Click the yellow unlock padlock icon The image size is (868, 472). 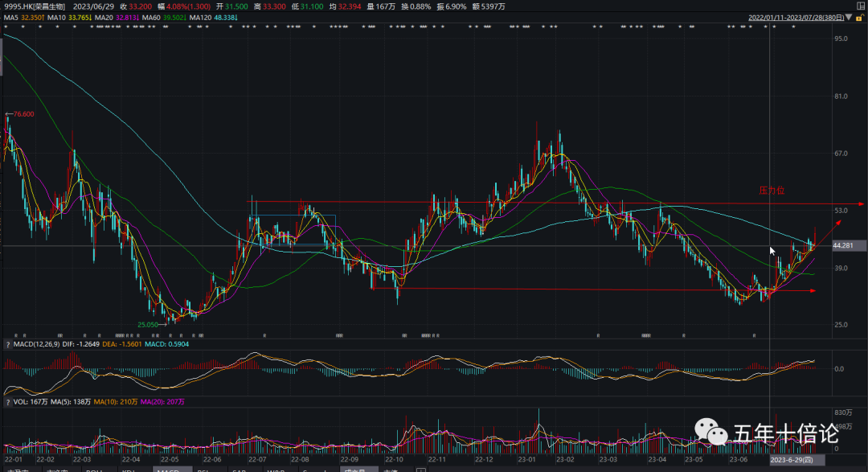pyautogui.click(x=860, y=18)
